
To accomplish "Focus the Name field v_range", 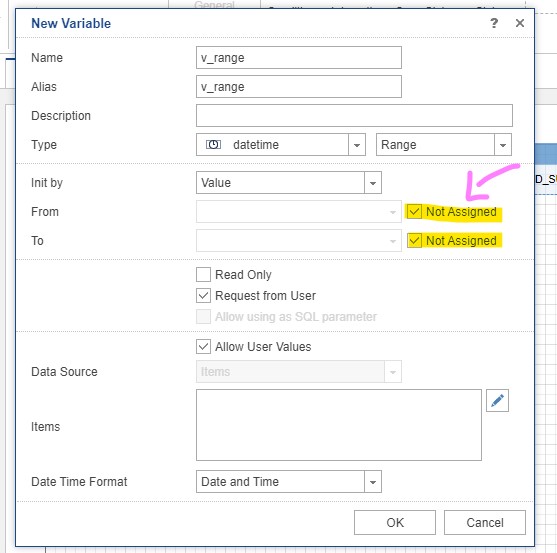I will coord(299,58).
